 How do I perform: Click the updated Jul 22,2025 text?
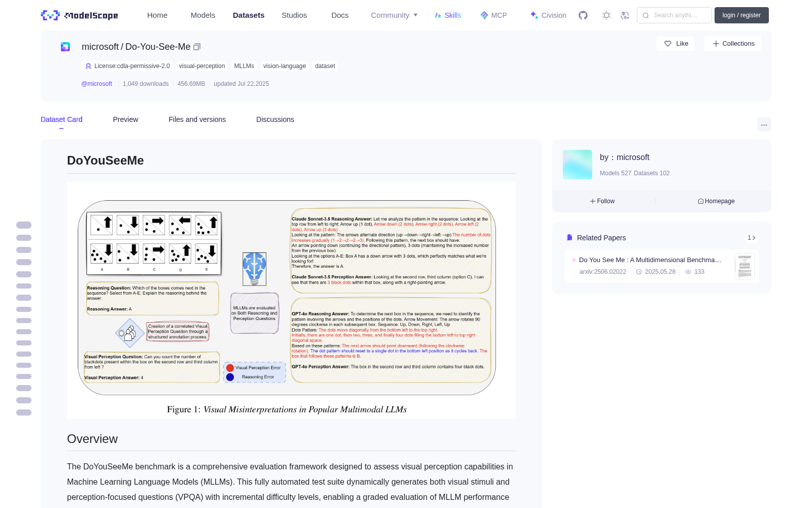241,84
